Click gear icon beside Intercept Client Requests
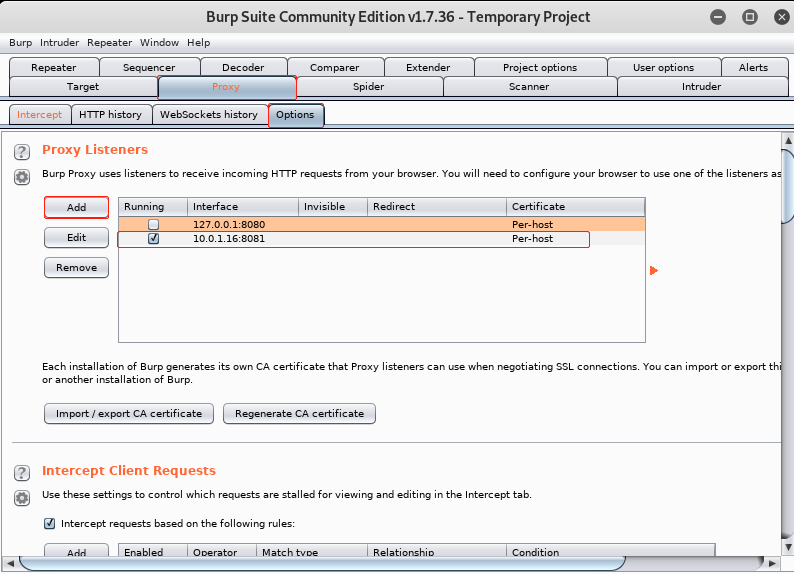The image size is (794, 574). (x=21, y=497)
